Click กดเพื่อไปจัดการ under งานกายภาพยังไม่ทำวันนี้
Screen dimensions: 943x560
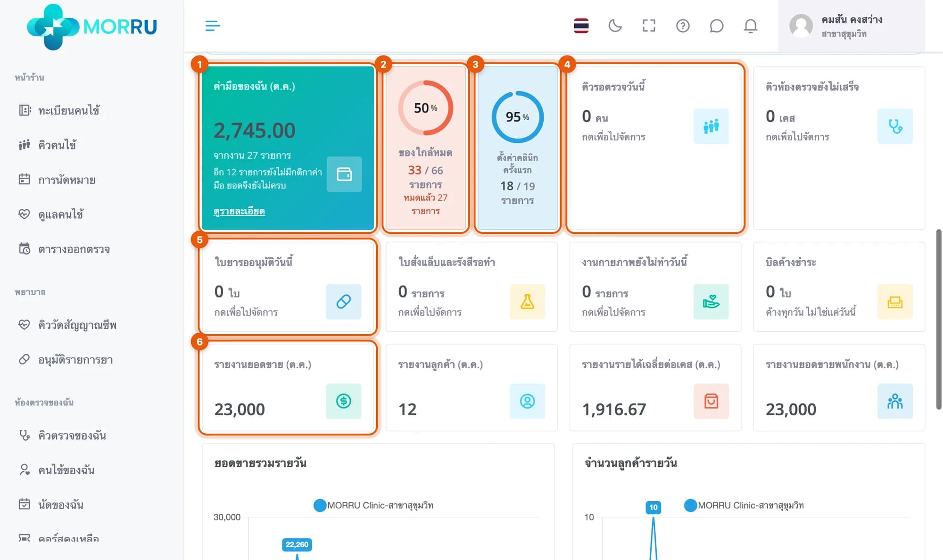(613, 312)
